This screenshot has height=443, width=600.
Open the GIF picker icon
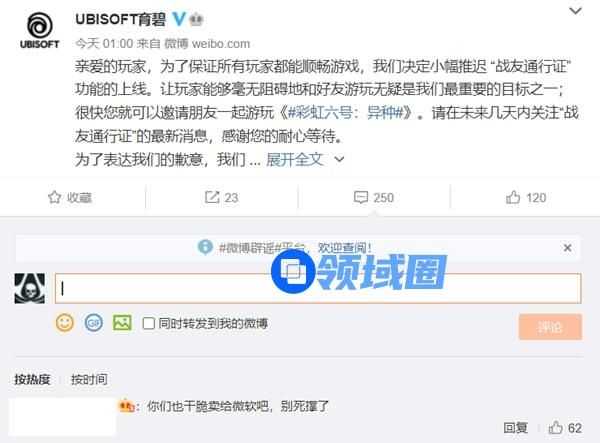[x=93, y=323]
